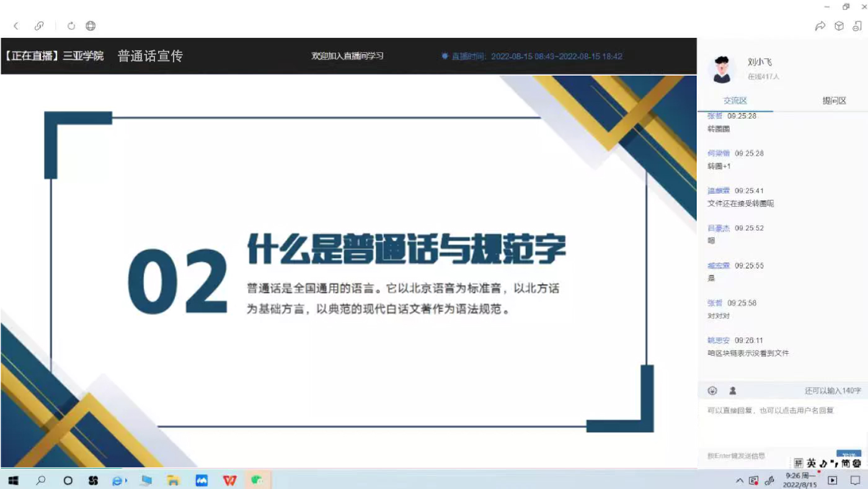Click the copy link icon in the toolbar

point(39,25)
